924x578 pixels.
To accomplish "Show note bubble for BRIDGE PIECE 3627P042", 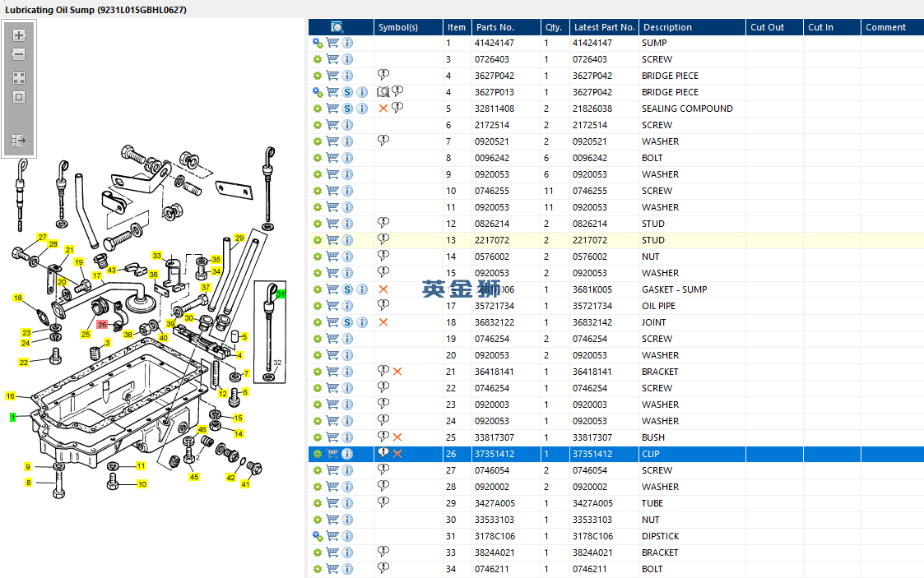I will tap(383, 75).
